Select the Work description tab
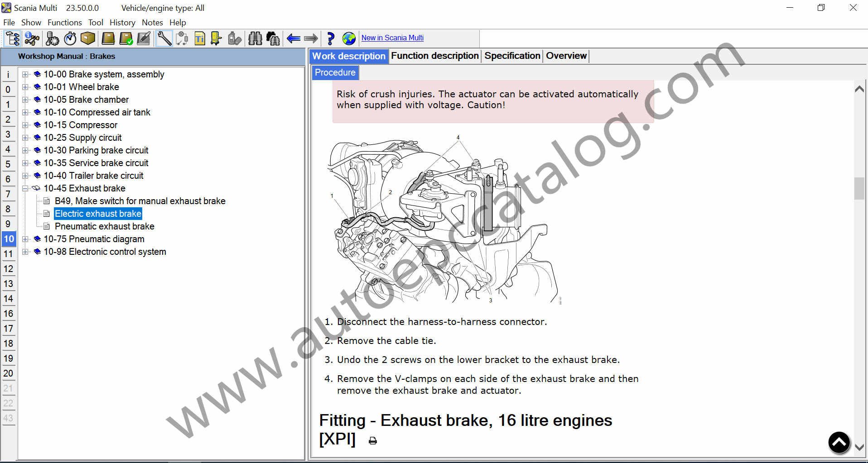Screen dimensions: 868x463 [x=349, y=56]
